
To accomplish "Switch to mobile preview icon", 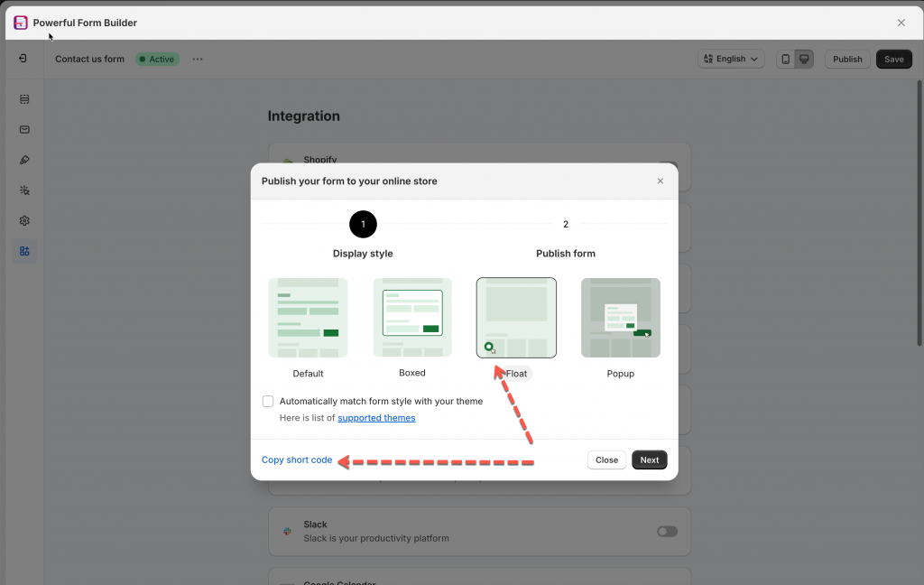I will pyautogui.click(x=785, y=60).
